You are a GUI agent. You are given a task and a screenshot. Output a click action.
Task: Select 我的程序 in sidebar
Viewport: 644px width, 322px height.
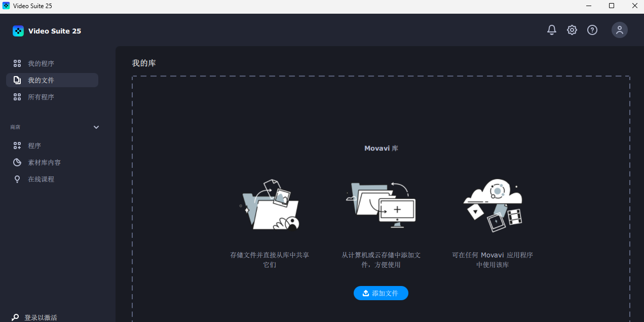click(x=52, y=63)
